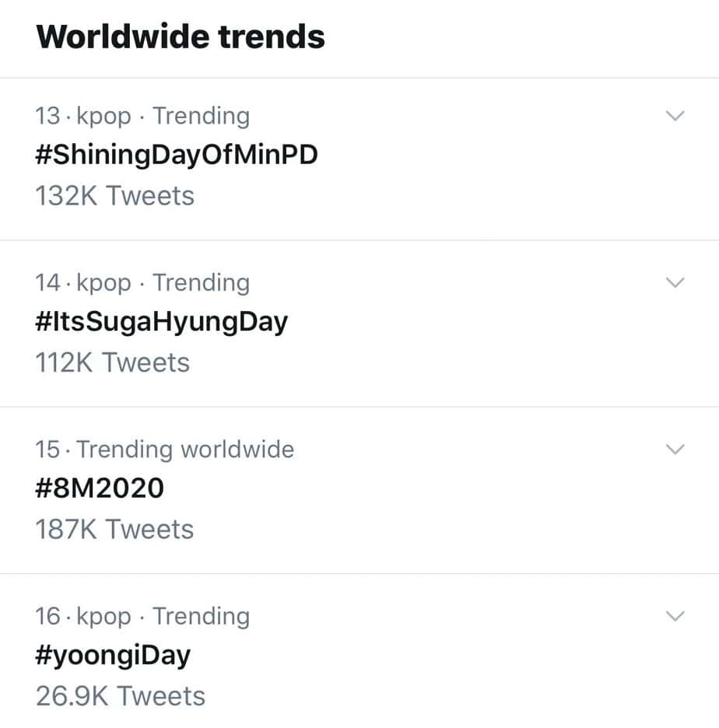The width and height of the screenshot is (719, 728).
Task: Show more options for the #8M2020 trend
Action: click(675, 450)
